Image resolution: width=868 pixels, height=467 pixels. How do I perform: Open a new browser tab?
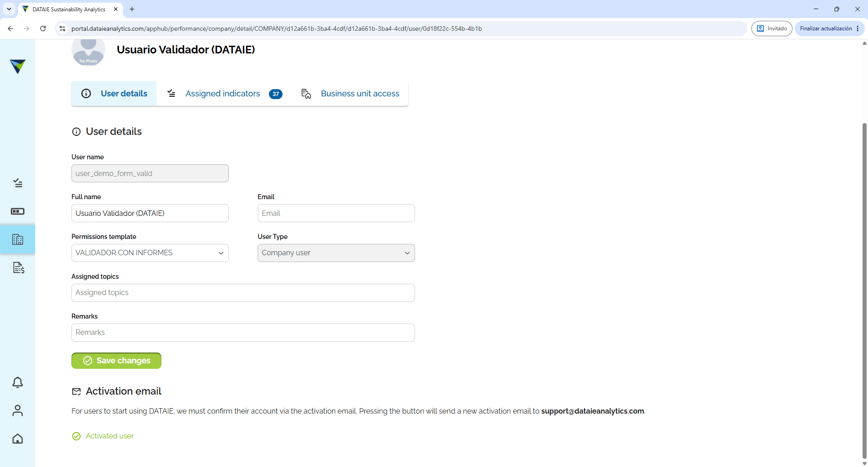coord(132,9)
